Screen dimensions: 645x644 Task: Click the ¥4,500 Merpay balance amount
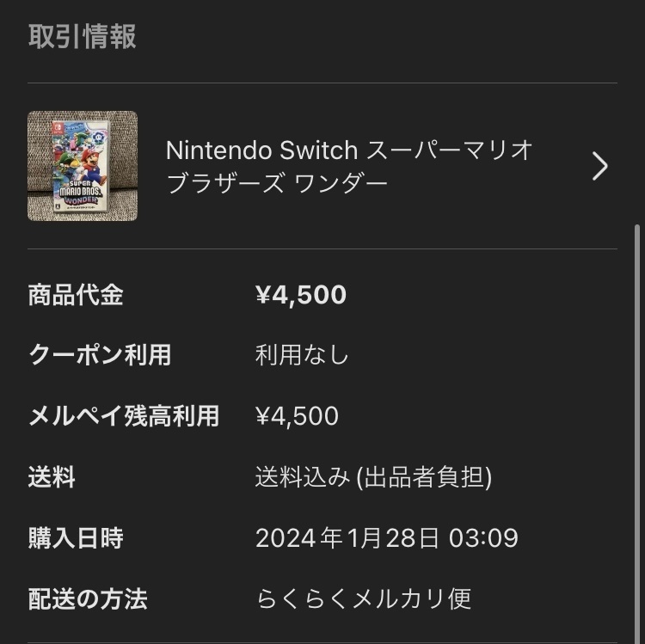pyautogui.click(x=297, y=416)
